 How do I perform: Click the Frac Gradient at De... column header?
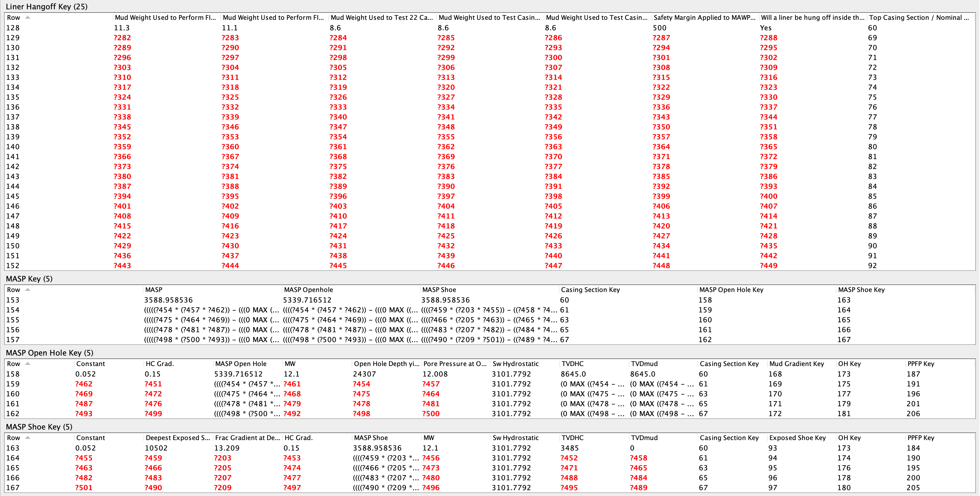click(x=247, y=438)
